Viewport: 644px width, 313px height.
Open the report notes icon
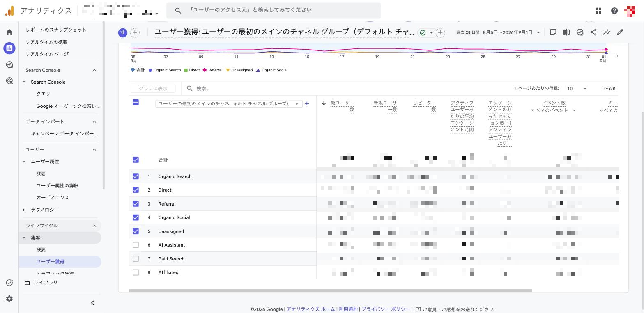click(x=553, y=32)
